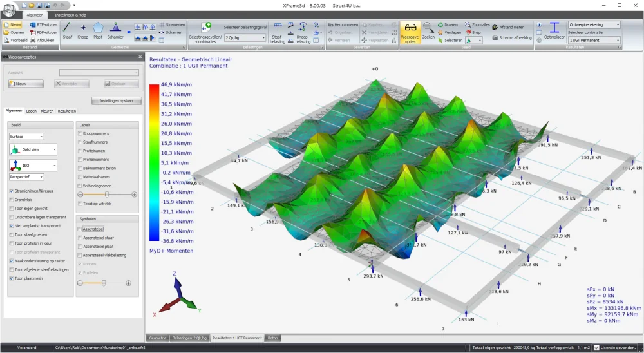The image size is (644, 353).
Task: Click the save icon in quick access toolbar
Action: click(39, 5)
